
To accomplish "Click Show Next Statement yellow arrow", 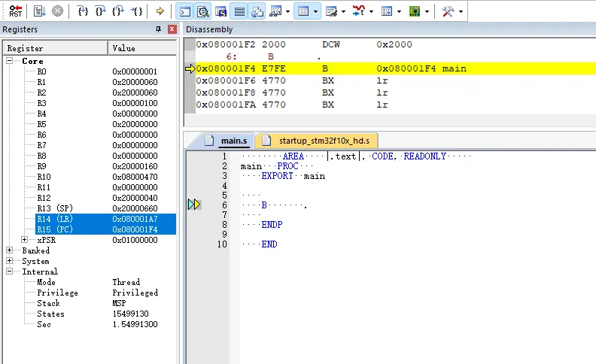I will 160,11.
